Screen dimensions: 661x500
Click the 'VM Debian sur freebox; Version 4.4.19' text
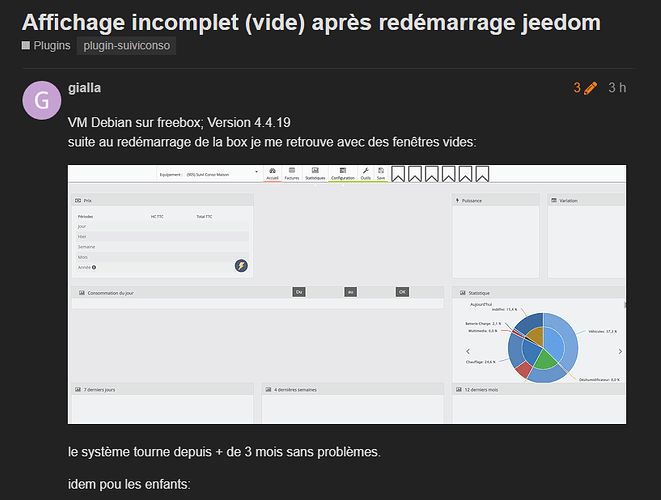pos(179,123)
